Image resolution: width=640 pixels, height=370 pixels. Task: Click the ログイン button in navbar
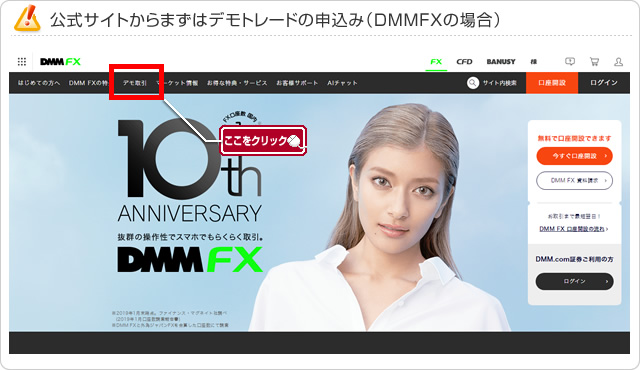click(x=604, y=83)
